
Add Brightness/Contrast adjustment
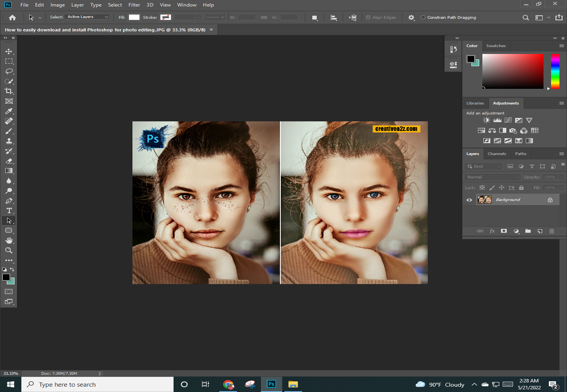487,120
